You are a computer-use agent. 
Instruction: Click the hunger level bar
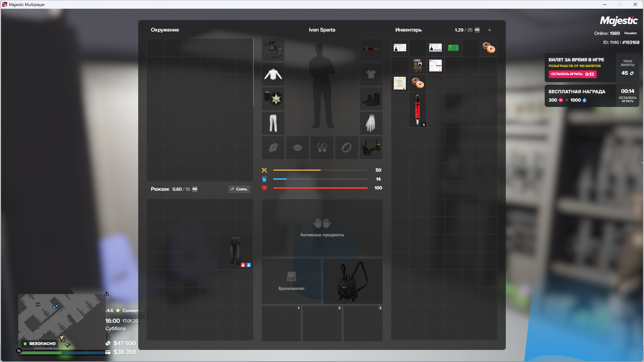(x=320, y=170)
